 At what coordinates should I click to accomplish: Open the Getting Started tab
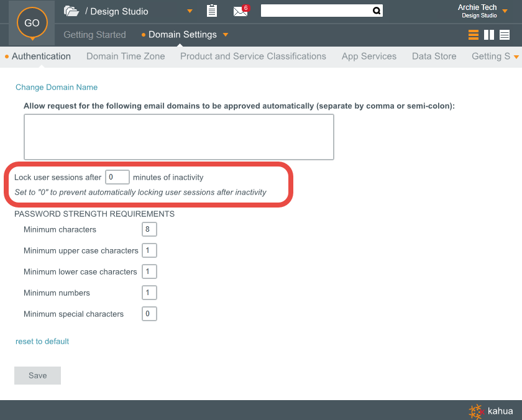pos(94,35)
